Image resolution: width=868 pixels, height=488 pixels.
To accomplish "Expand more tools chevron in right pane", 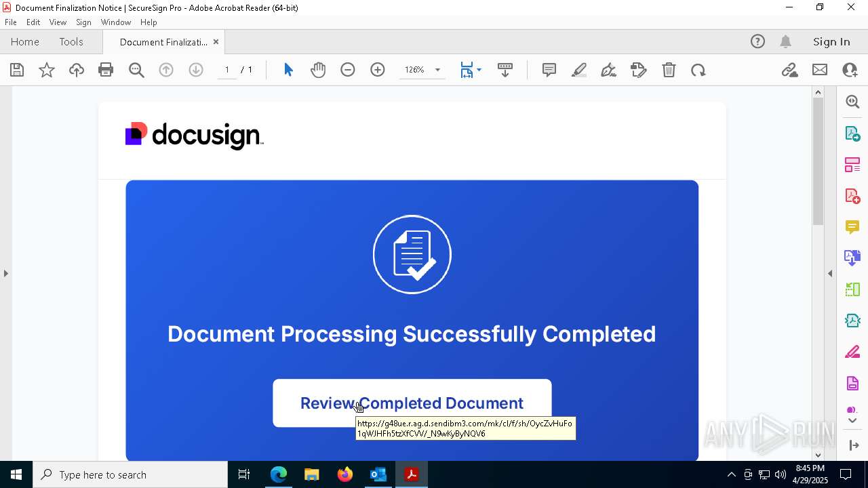I will tap(852, 421).
